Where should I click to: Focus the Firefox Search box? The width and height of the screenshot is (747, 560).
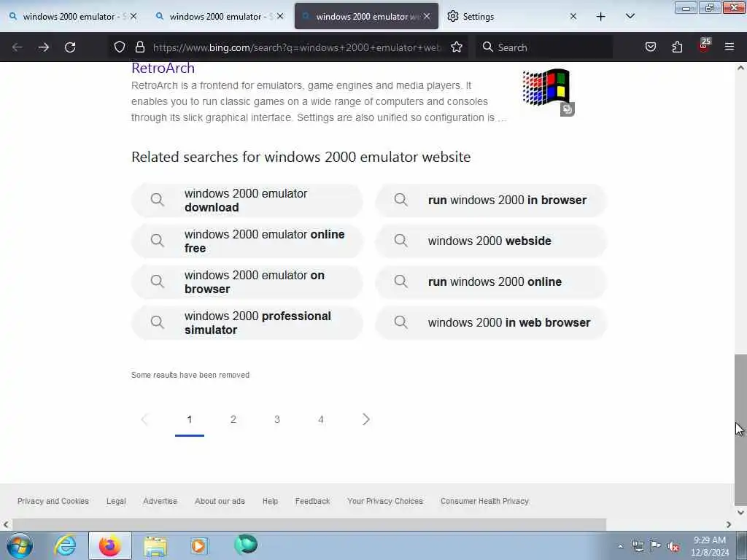544,47
